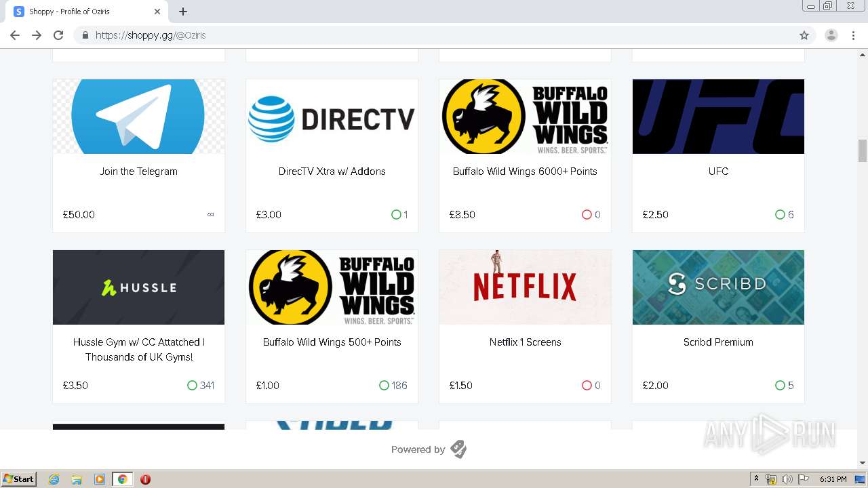Open the Windows Start menu
Image resolution: width=868 pixels, height=488 pixels.
18,479
